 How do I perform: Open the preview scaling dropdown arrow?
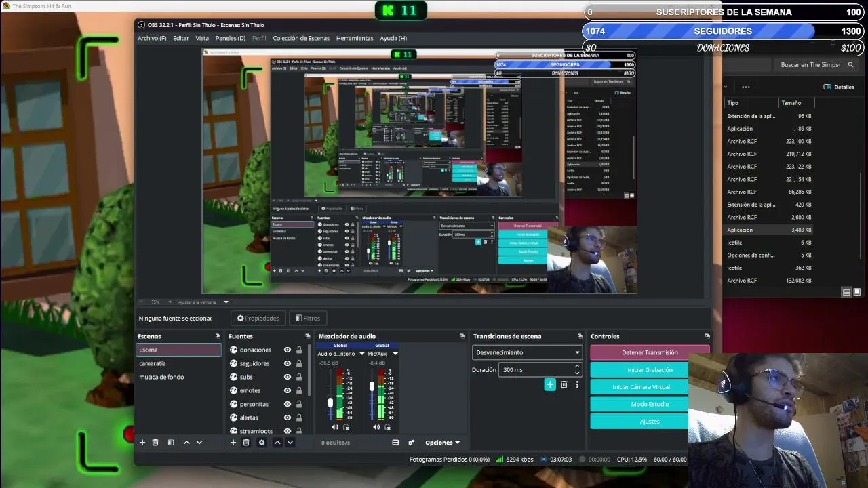226,302
